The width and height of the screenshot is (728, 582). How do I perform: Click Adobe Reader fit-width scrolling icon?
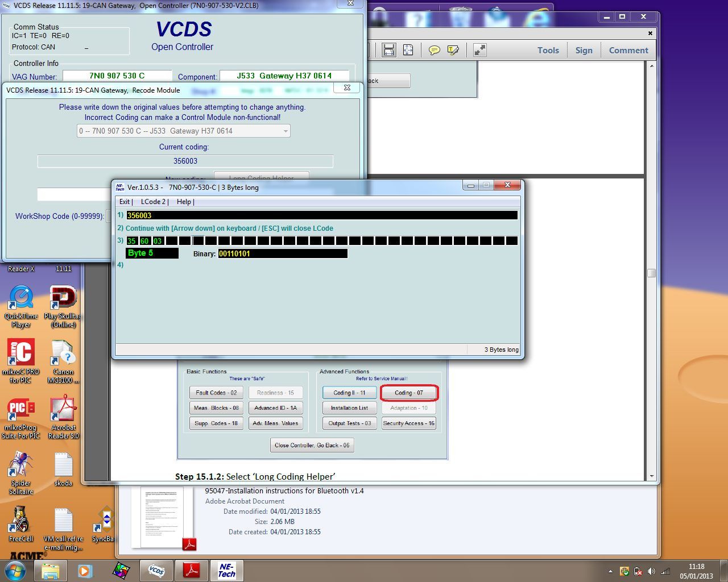click(389, 50)
